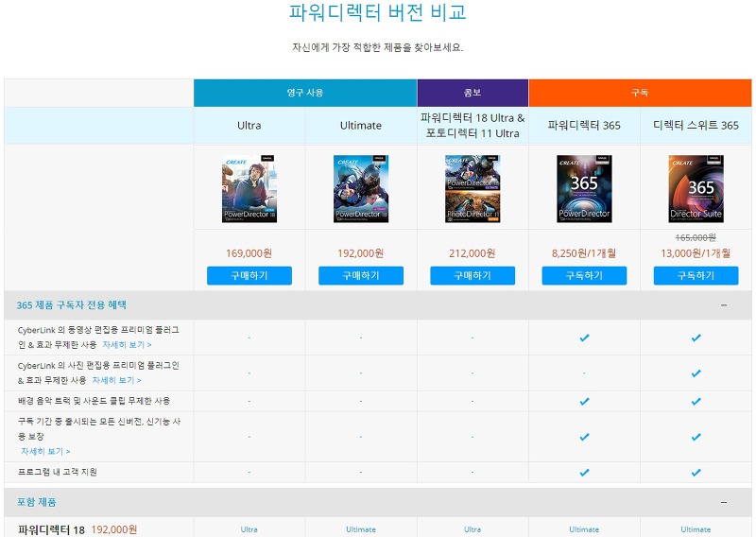Click the background music checkmark under 디렉터 스위트 365
This screenshot has width=756, height=537.
point(696,402)
